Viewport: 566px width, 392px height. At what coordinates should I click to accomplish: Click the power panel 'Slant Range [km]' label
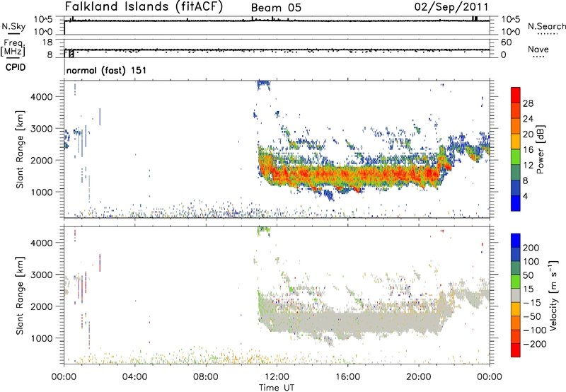(x=20, y=149)
